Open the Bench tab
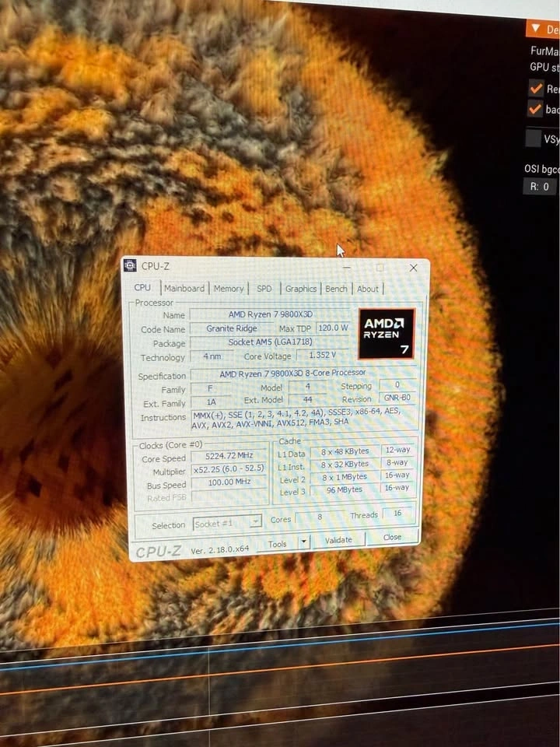The image size is (560, 747). (x=336, y=289)
